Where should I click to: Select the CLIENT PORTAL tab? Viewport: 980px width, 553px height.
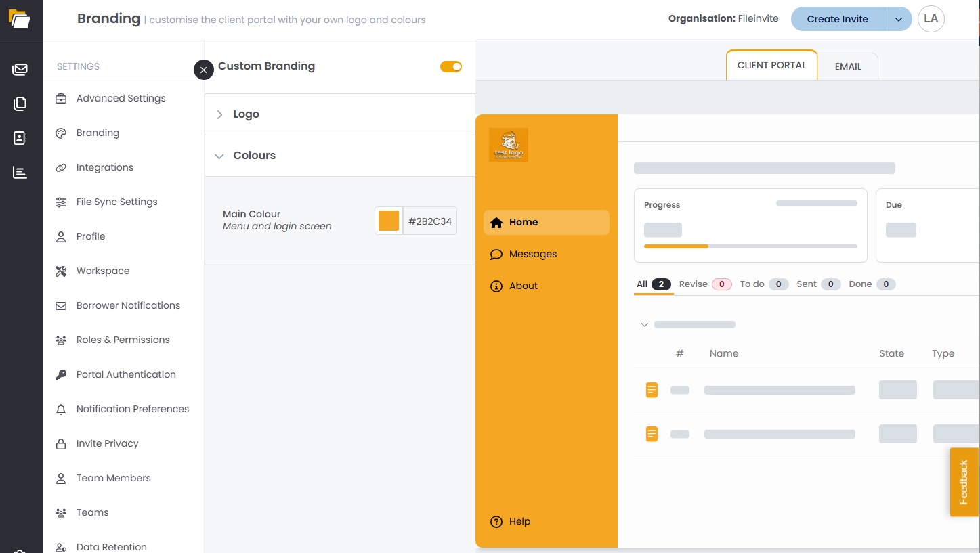point(771,66)
